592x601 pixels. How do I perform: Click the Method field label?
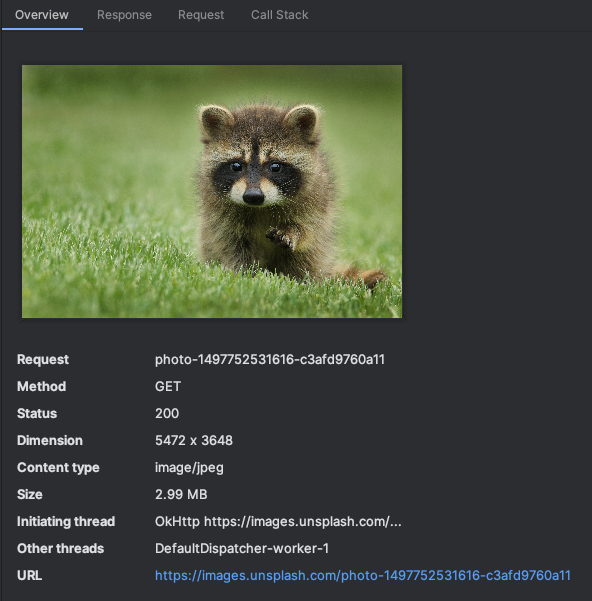[41, 386]
